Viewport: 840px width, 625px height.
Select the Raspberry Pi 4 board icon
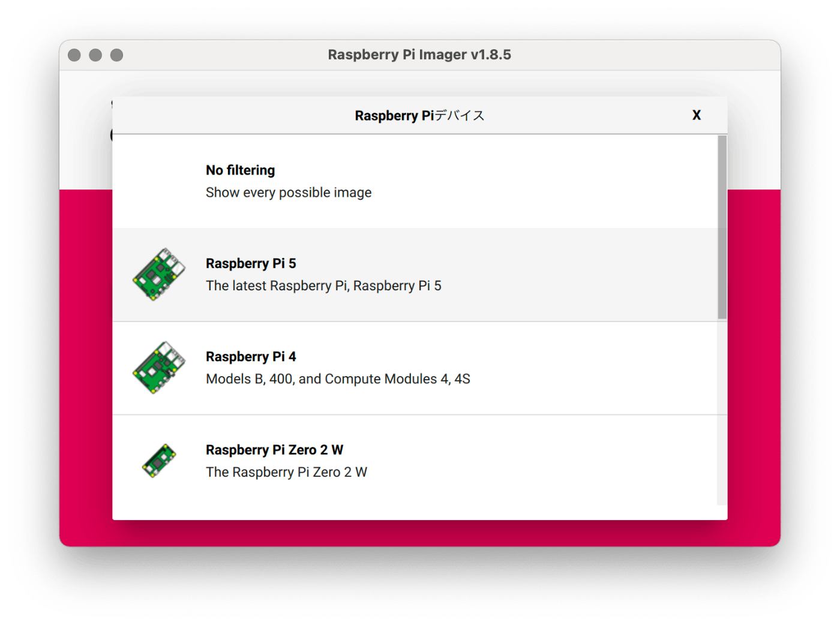click(159, 368)
